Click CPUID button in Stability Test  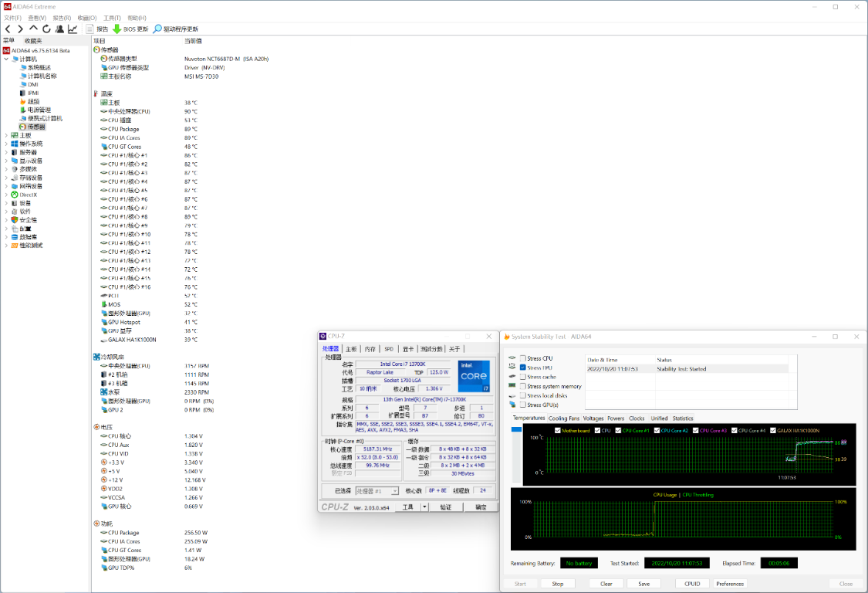point(692,584)
